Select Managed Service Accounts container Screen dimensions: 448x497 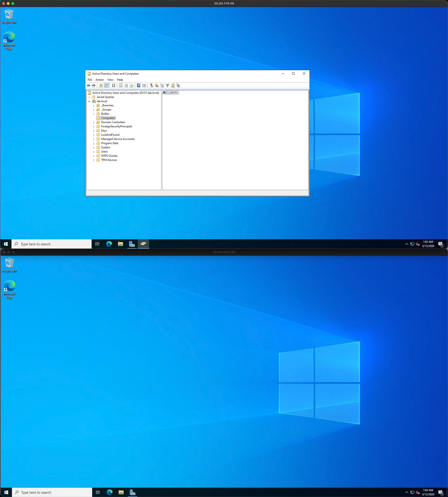pyautogui.click(x=118, y=139)
